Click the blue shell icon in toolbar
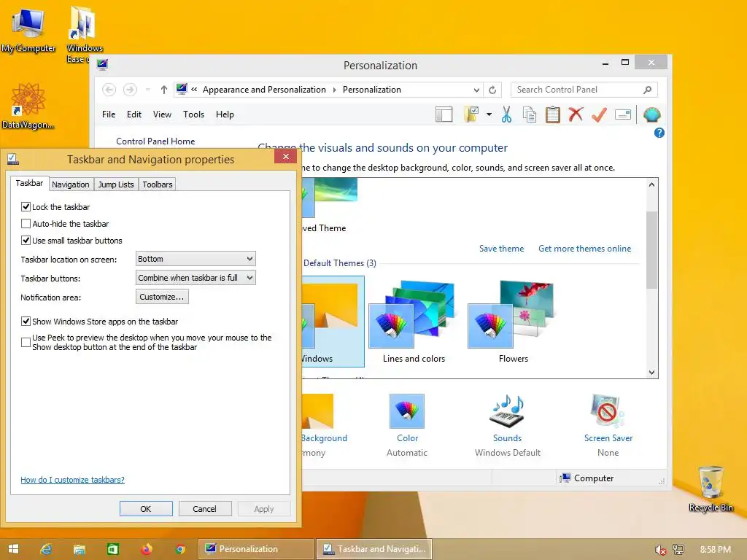This screenshot has width=747, height=560. pyautogui.click(x=651, y=114)
